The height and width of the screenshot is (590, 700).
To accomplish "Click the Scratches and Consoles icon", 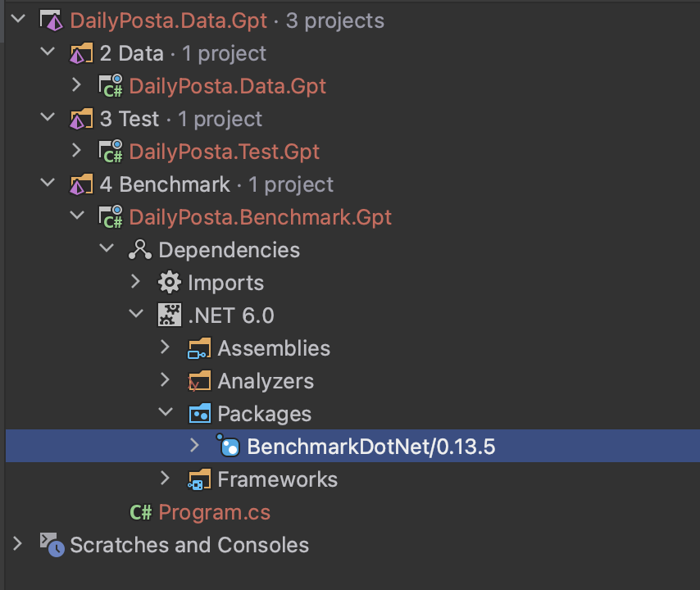I will (52, 545).
